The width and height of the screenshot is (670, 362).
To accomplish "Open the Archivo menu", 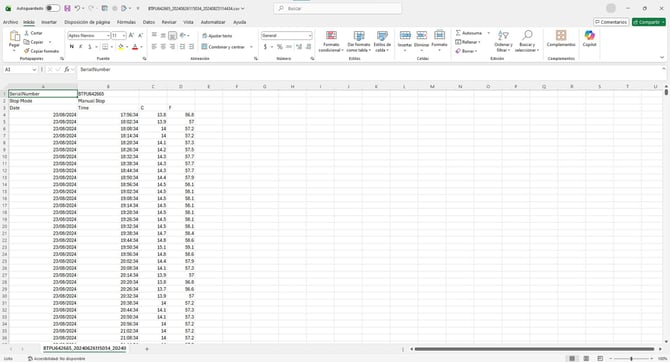I will coord(10,22).
